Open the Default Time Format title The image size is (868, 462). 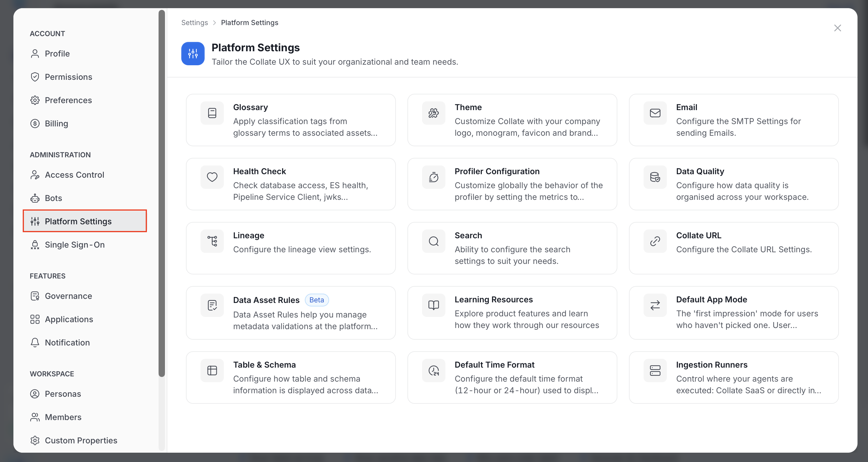[494, 365]
